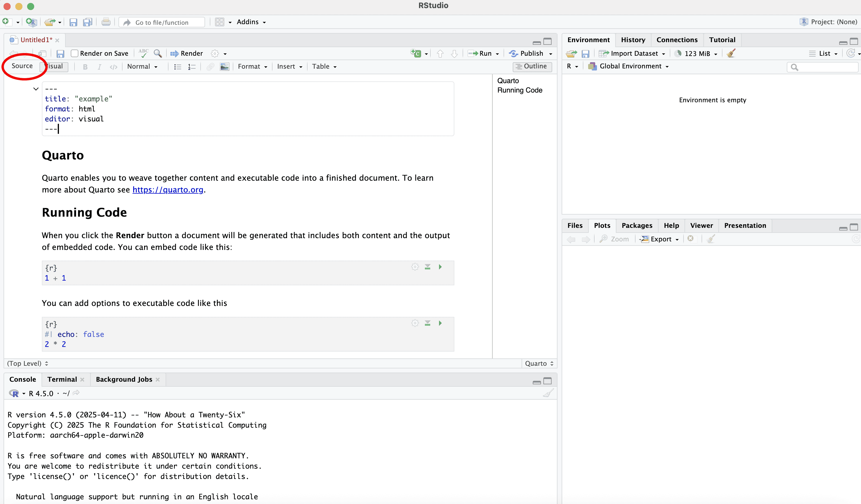Click the Publish button
861x504 pixels.
[x=527, y=53]
